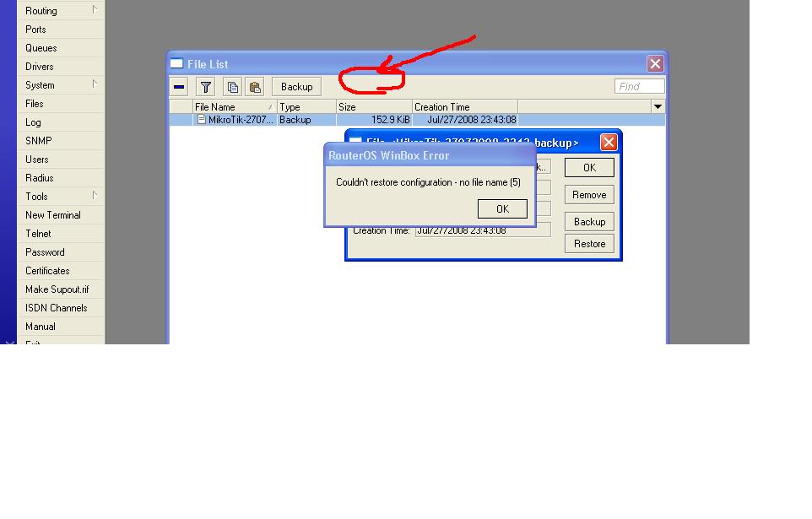Click the Creation Time field in File dialog

pos(483,231)
